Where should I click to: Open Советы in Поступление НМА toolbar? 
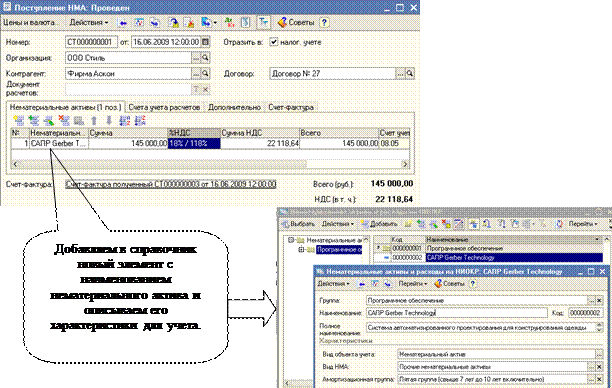(x=296, y=23)
